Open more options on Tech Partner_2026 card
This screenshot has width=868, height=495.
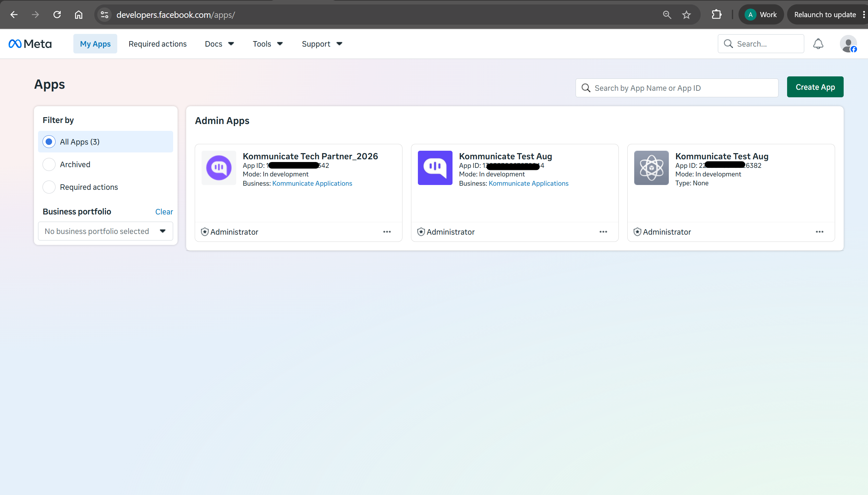click(x=387, y=232)
